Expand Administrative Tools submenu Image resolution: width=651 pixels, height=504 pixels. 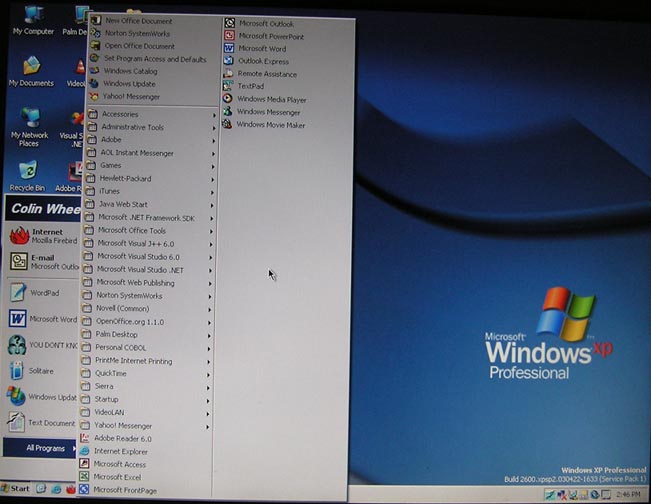click(x=152, y=127)
